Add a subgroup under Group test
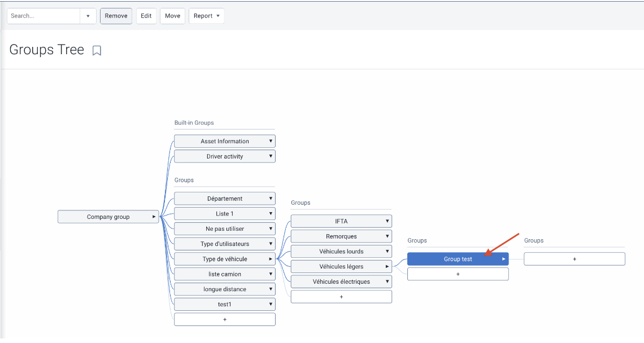 coord(575,259)
